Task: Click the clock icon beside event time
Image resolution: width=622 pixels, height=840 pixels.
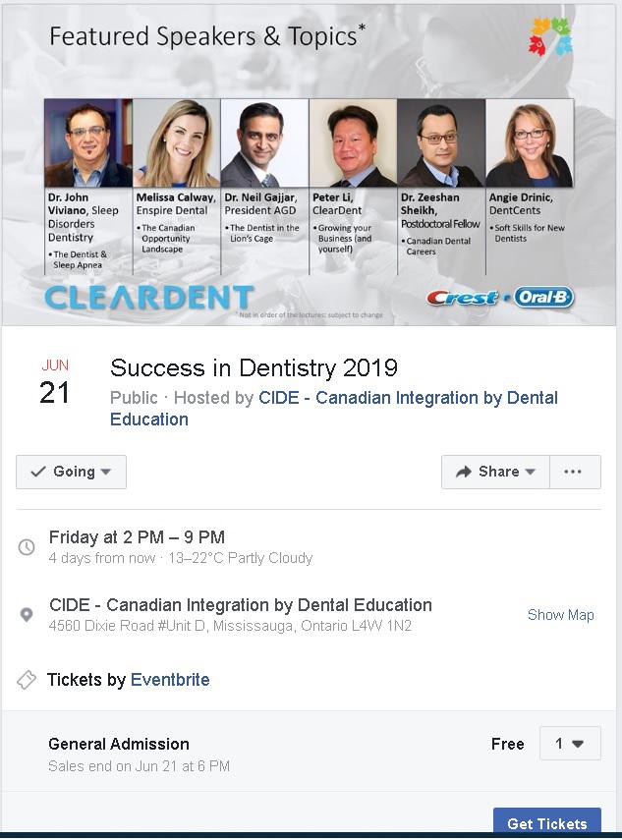Action: tap(27, 547)
